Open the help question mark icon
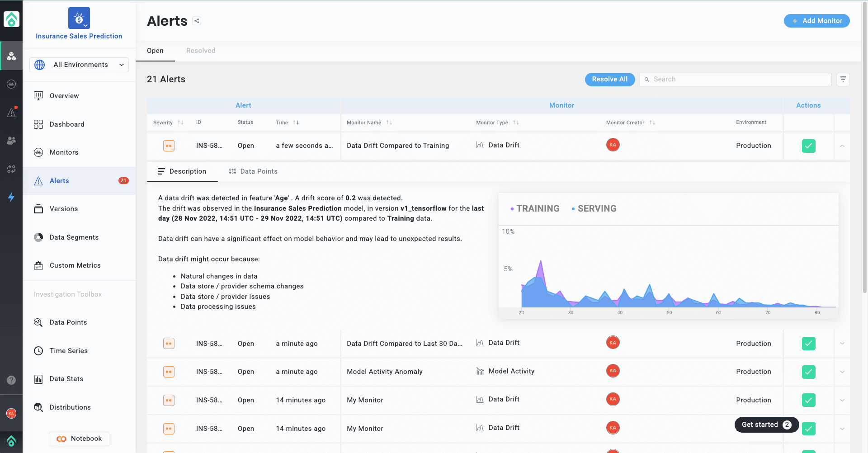Screen dimensions: 868x453 coord(11,379)
